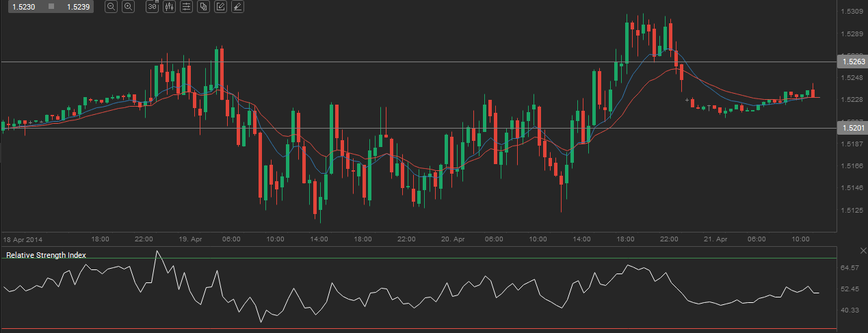
Task: Click the 1.5239 ask price
Action: tap(77, 7)
